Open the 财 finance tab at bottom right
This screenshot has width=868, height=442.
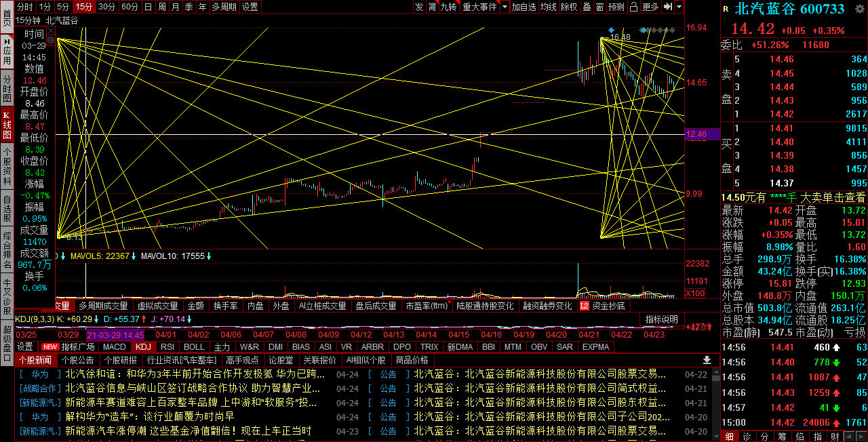click(835, 436)
